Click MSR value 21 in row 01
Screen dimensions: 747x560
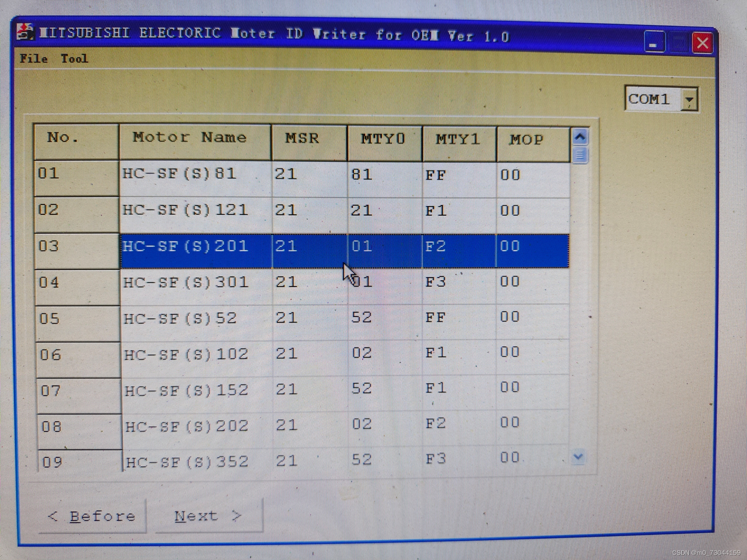click(x=310, y=179)
